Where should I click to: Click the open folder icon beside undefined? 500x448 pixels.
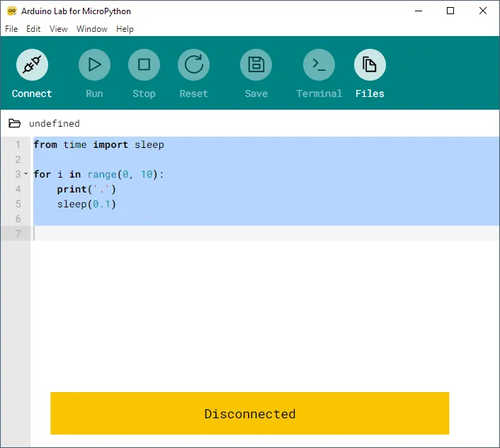click(x=14, y=123)
